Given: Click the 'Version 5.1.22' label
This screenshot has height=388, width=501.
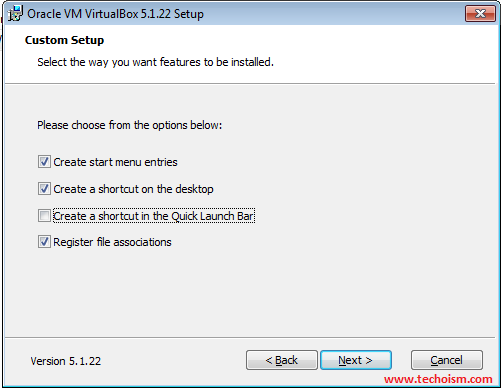Looking at the screenshot, I should point(66,361).
